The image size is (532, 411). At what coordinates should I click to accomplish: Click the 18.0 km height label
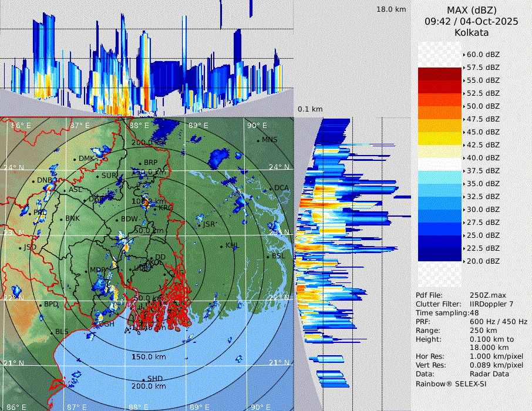pos(391,9)
